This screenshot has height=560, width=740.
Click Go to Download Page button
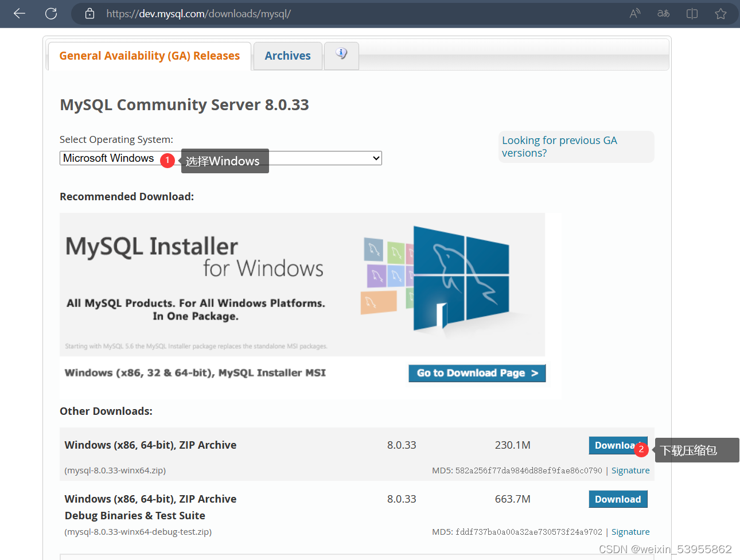(477, 373)
